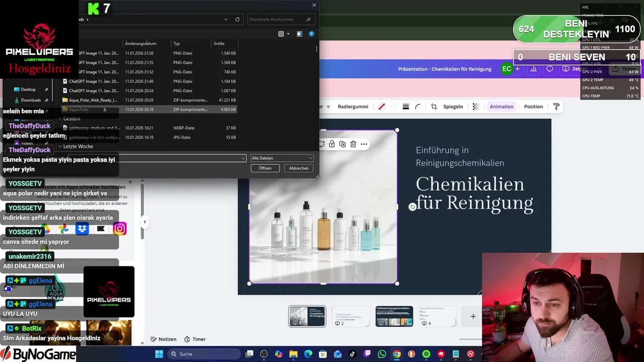This screenshot has height=362, width=644.
Task: Refresh the file dialog folder view
Action: pyautogui.click(x=237, y=20)
